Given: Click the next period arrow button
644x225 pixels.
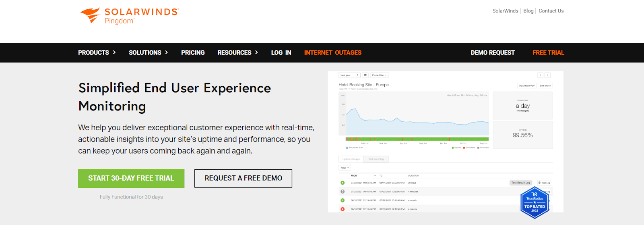Looking at the screenshot, I should pos(547,75).
